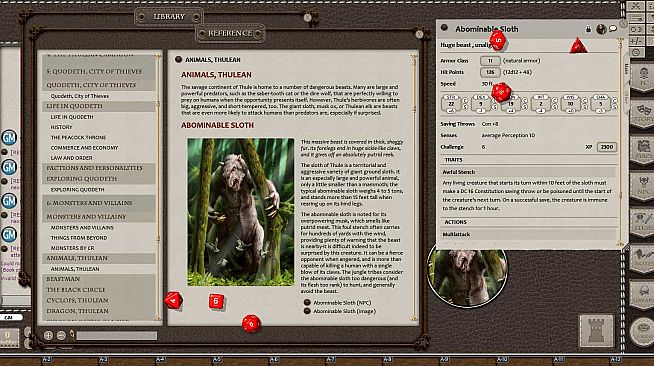Open the NPC sidebar button
The height and width of the screenshot is (366, 654).
[643, 185]
